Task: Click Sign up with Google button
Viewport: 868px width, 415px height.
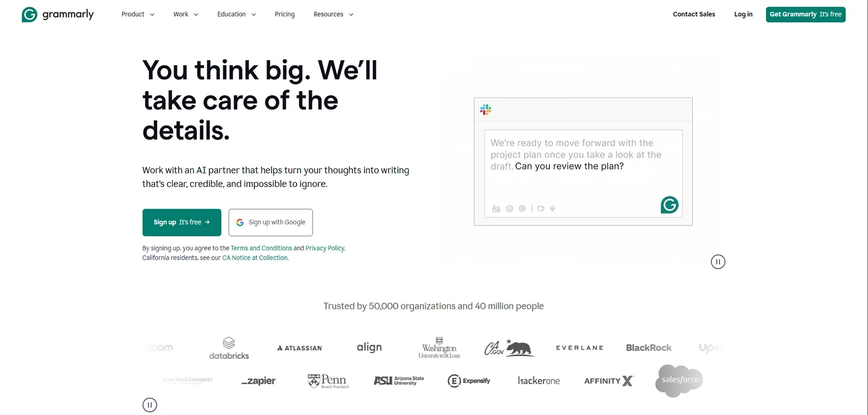Action: coord(271,222)
